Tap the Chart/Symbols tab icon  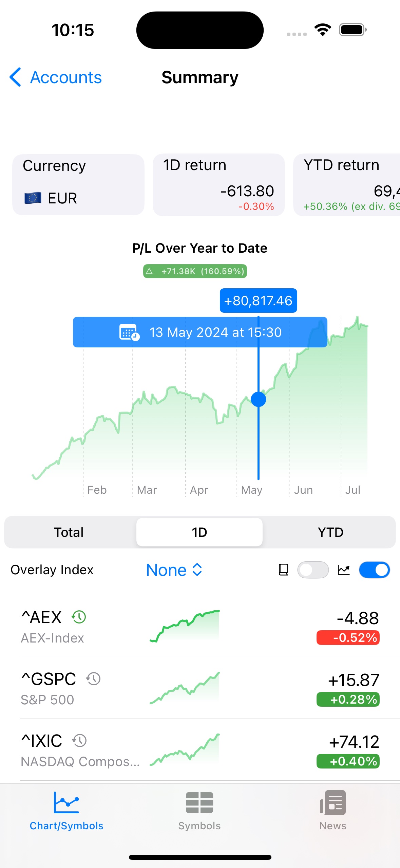click(66, 803)
